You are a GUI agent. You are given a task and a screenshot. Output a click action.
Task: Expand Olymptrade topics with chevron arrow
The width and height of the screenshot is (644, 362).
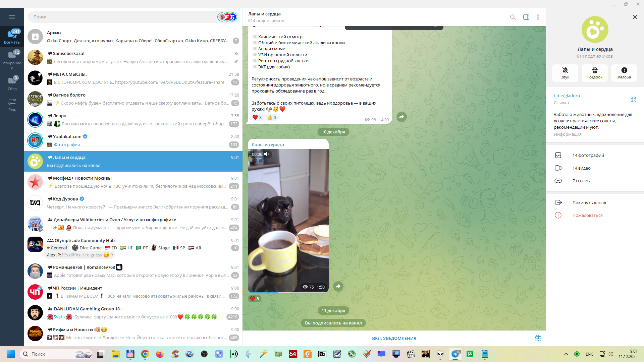coord(112,255)
